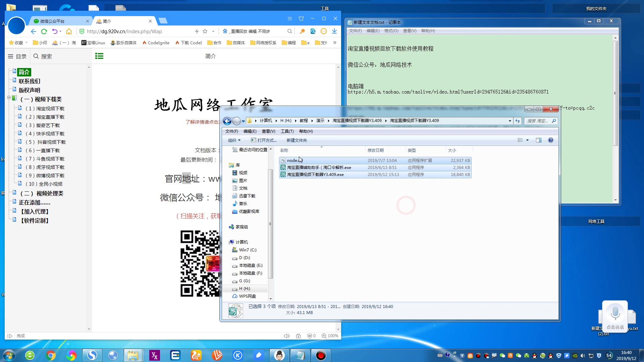The image size is (644, 362).
Task: Refresh the Explorer address bar
Action: click(x=518, y=121)
